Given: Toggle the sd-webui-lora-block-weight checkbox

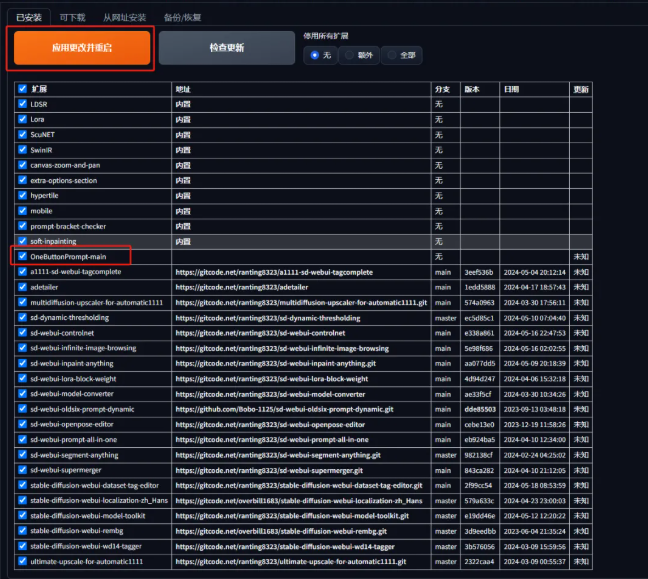Looking at the screenshot, I should (x=22, y=378).
